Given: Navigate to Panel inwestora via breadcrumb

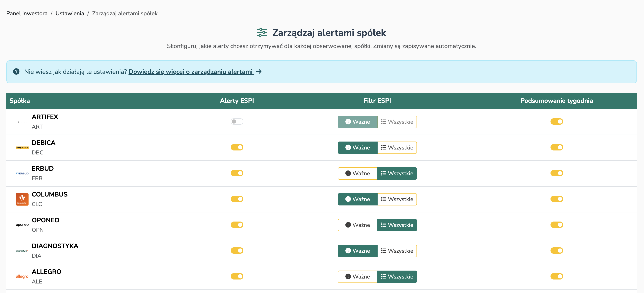Looking at the screenshot, I should coord(27,13).
